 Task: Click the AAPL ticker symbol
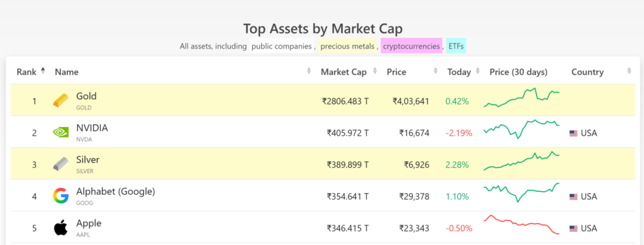83,235
